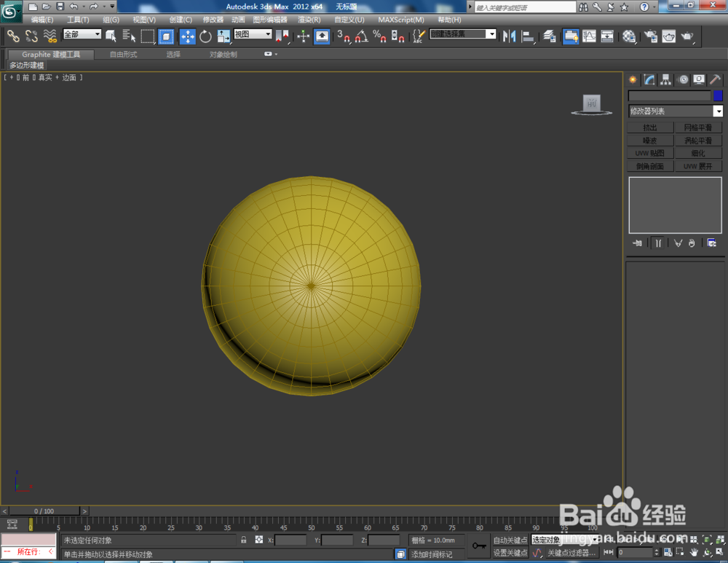
Task: Open the Curve Editor icon
Action: [x=589, y=36]
